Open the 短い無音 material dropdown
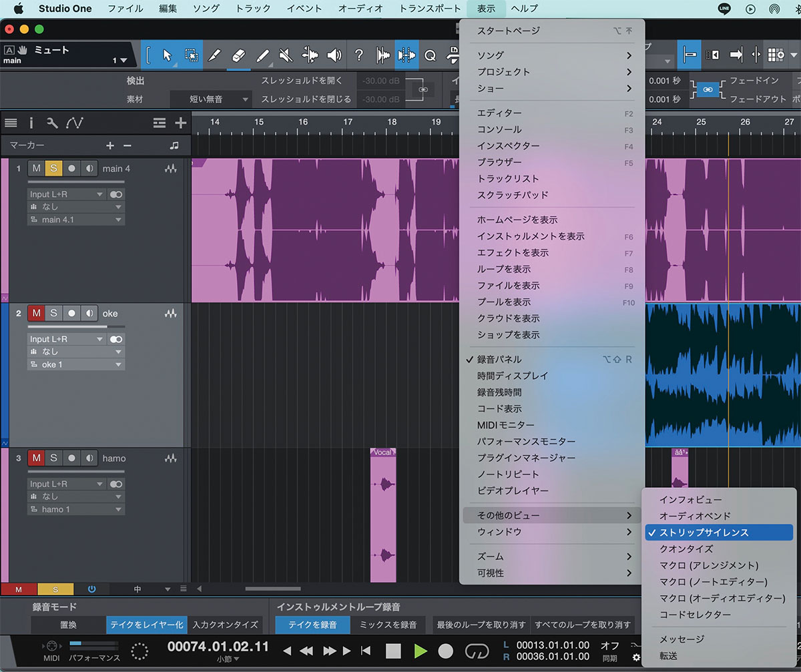 (211, 99)
